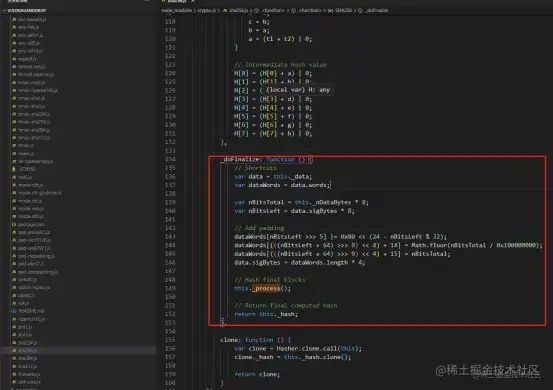Open mode-ecb.js in the file tree
553x390 pixels.
pyautogui.click(x=31, y=208)
